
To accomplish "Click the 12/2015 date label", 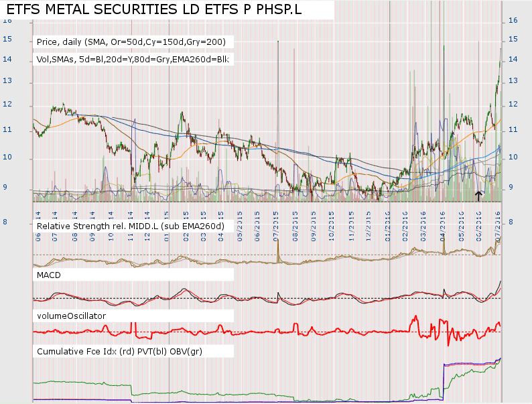I will (369, 226).
